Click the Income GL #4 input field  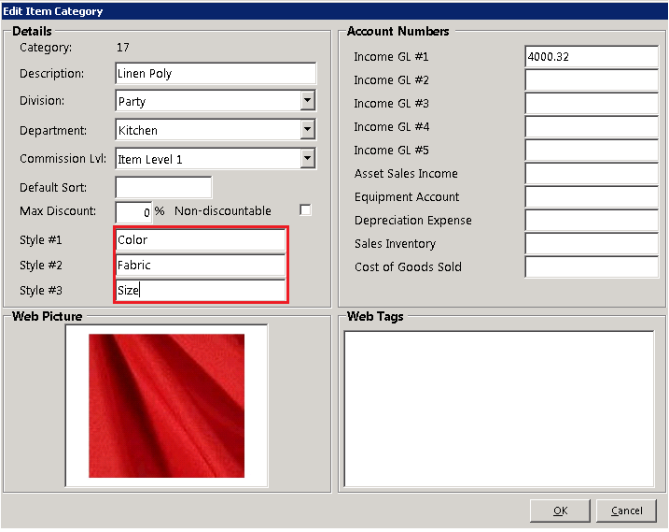(x=591, y=127)
